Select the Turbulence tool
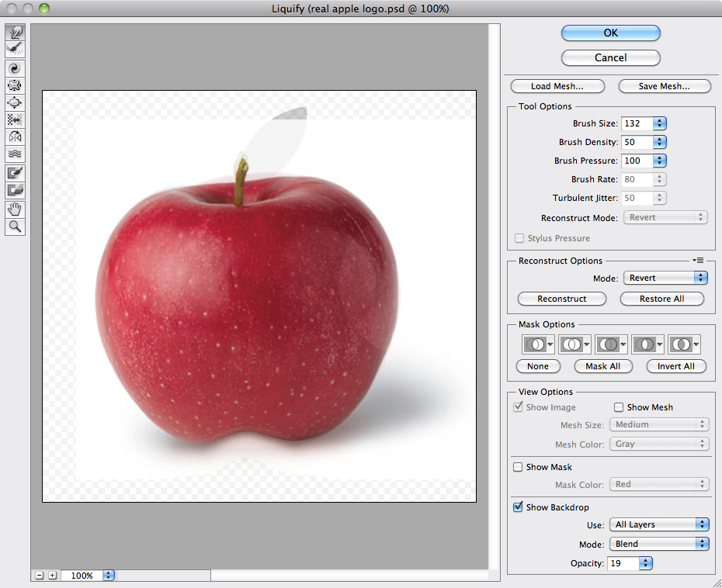The width and height of the screenshot is (722, 588). [15, 154]
